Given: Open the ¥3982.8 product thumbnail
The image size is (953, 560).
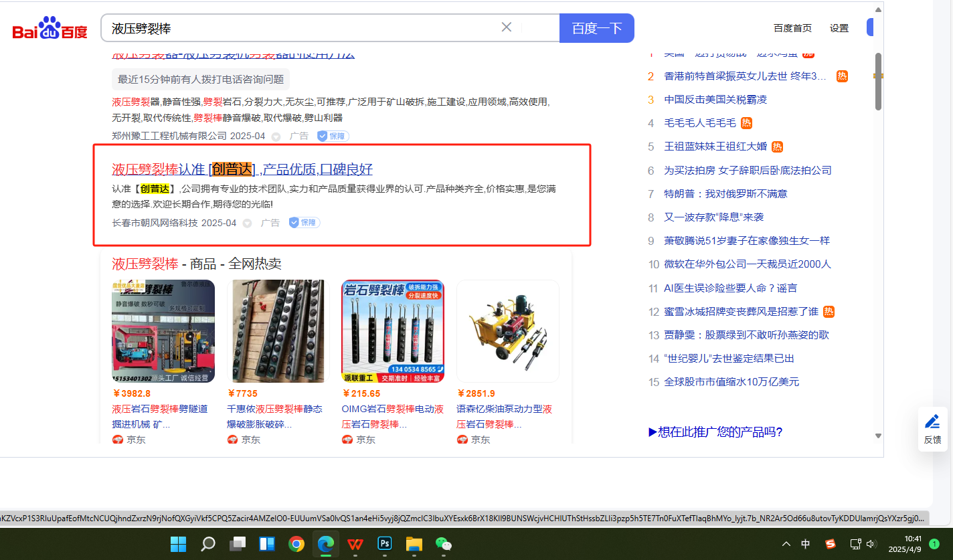Looking at the screenshot, I should (163, 331).
